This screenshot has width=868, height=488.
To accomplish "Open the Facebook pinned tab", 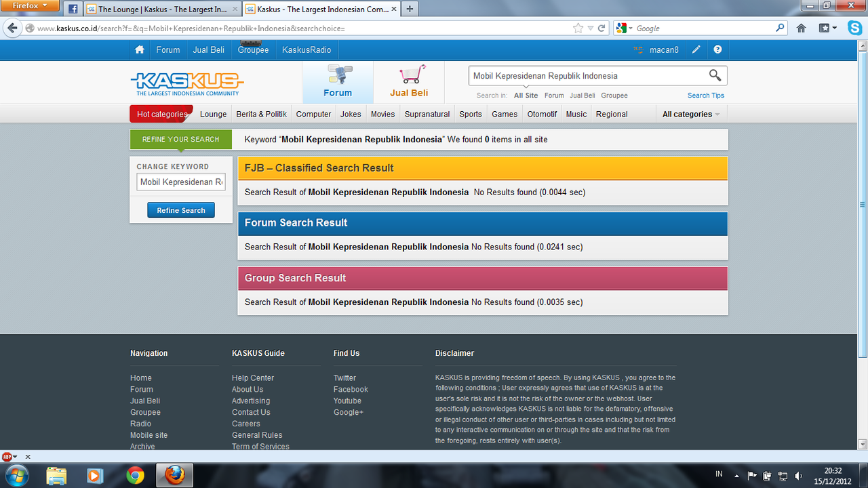I will click(x=73, y=9).
